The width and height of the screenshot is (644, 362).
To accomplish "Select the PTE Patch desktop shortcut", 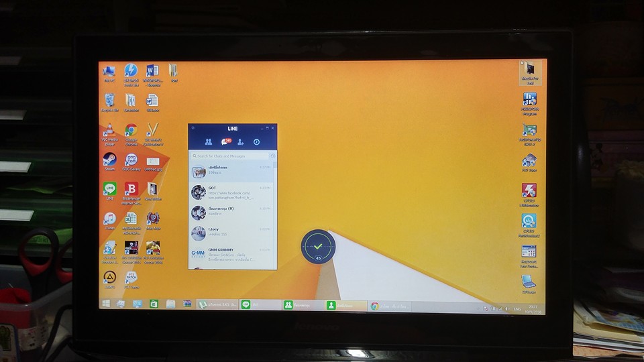I will point(131,280).
